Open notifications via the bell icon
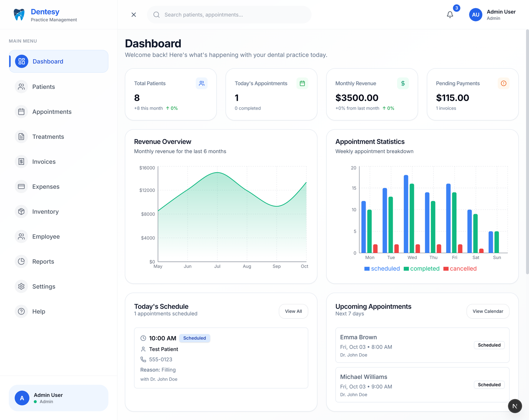Viewport: 529px width, 420px height. tap(450, 15)
